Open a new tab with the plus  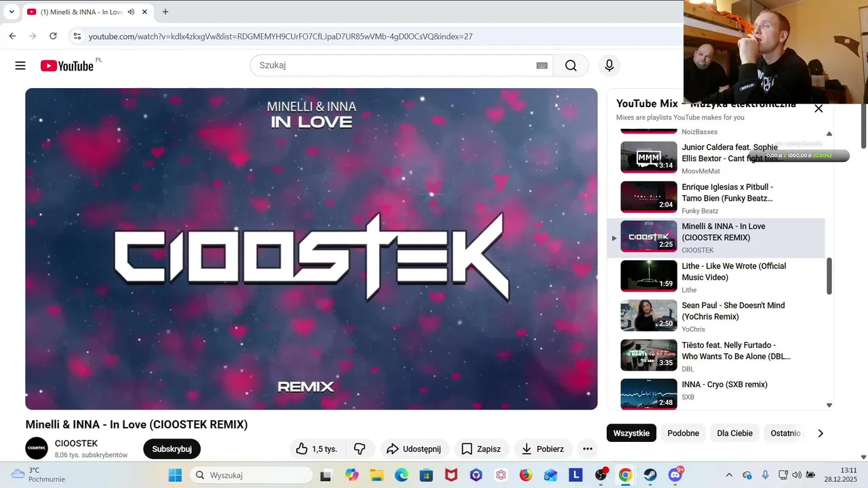coord(165,12)
